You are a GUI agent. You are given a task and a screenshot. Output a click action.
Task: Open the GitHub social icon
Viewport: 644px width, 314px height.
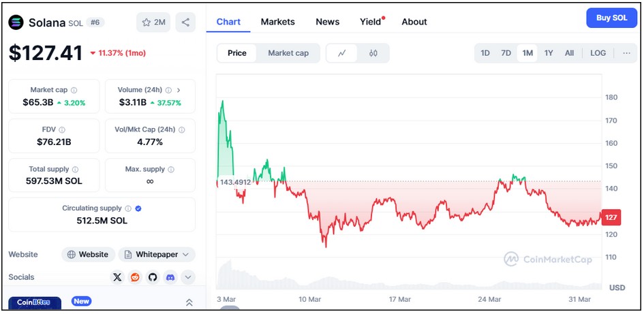[153, 277]
